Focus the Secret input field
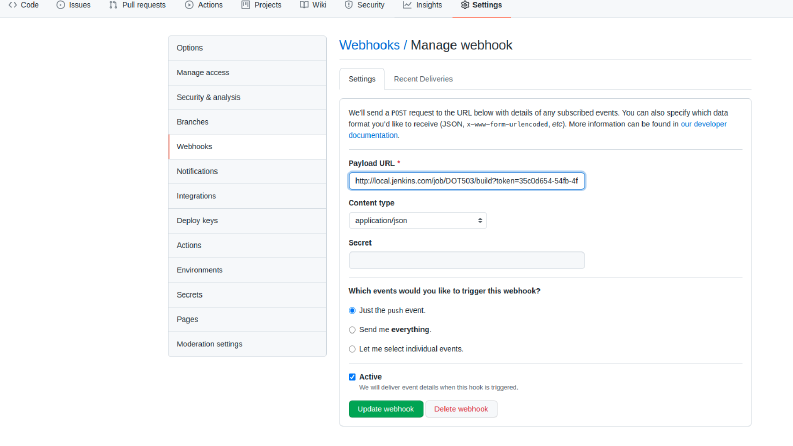Image resolution: width=793 pixels, height=446 pixels. point(467,260)
